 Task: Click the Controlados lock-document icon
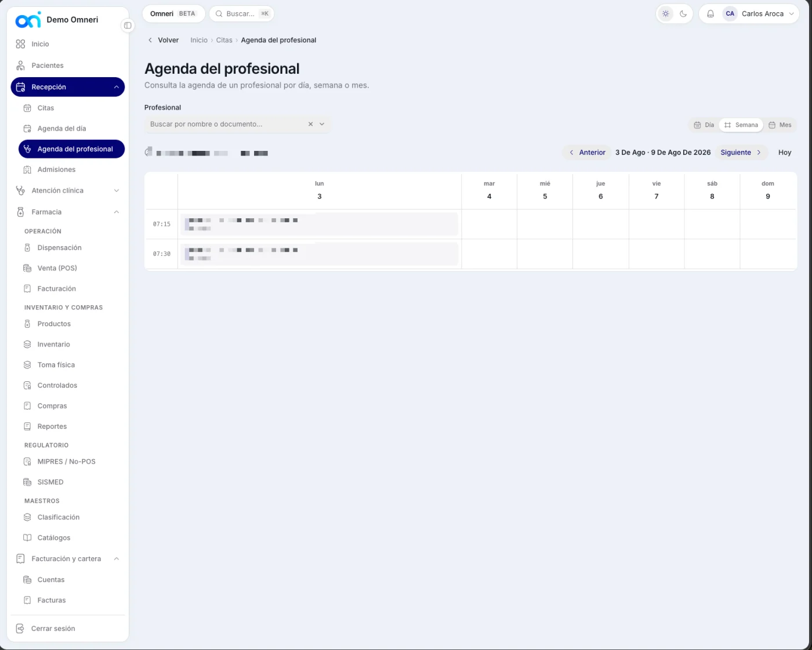pyautogui.click(x=27, y=385)
